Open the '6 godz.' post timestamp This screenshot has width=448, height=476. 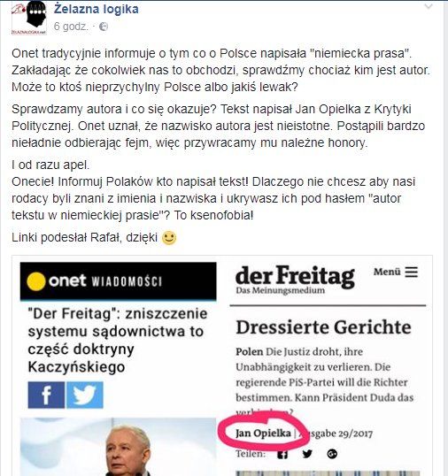pos(71,27)
